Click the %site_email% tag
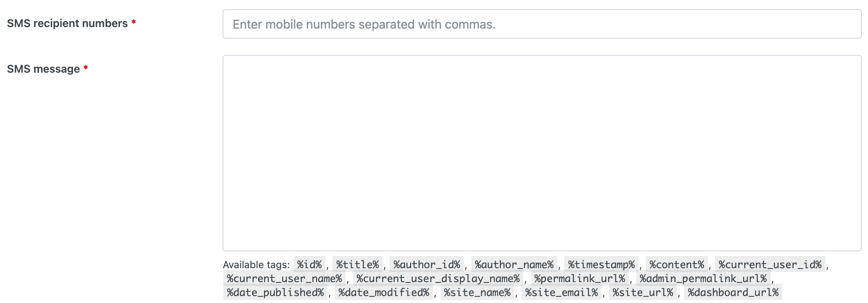 coord(562,293)
